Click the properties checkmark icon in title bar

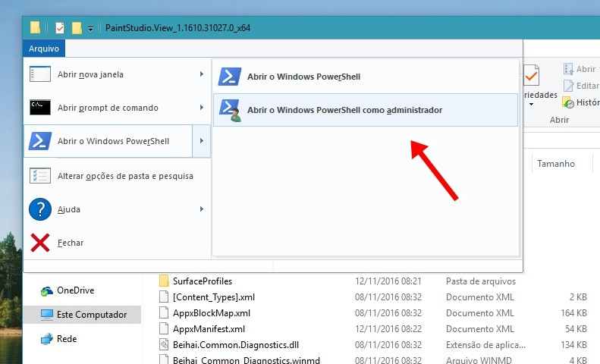[59, 28]
